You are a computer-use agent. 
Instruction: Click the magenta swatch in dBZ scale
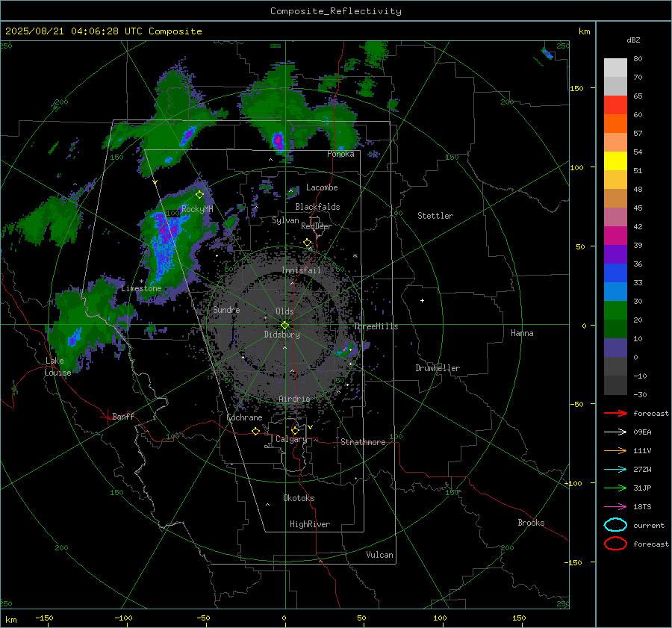click(615, 236)
